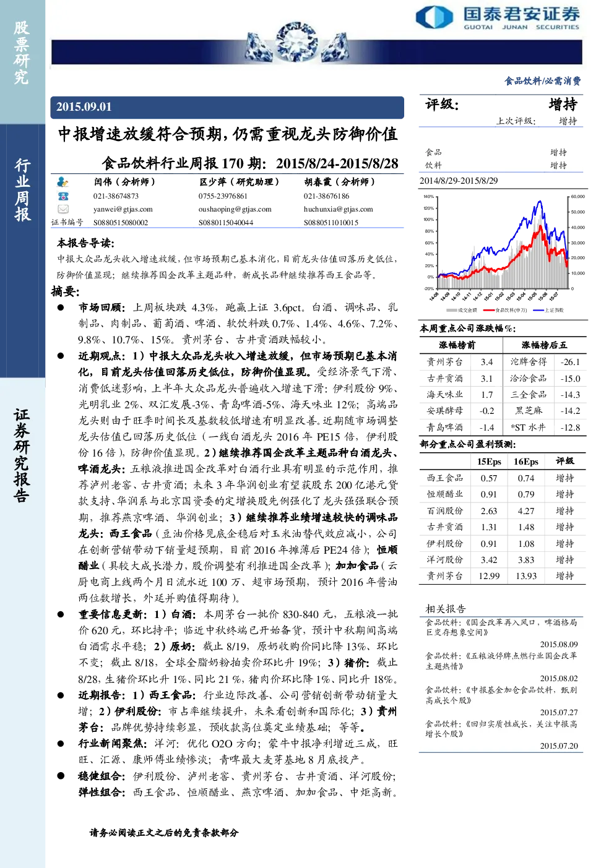The width and height of the screenshot is (614, 868).
Task: Click 食品饮料/必需消费 sector label
Action: [542, 81]
